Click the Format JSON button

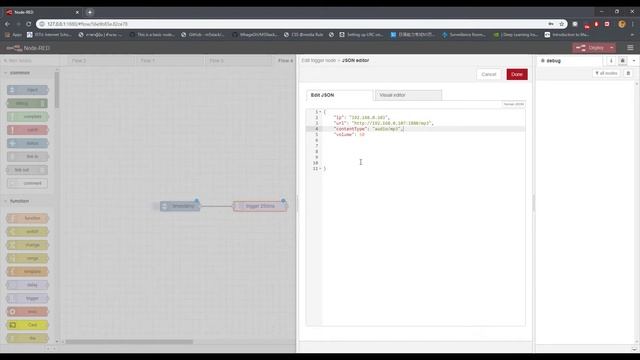(x=513, y=104)
